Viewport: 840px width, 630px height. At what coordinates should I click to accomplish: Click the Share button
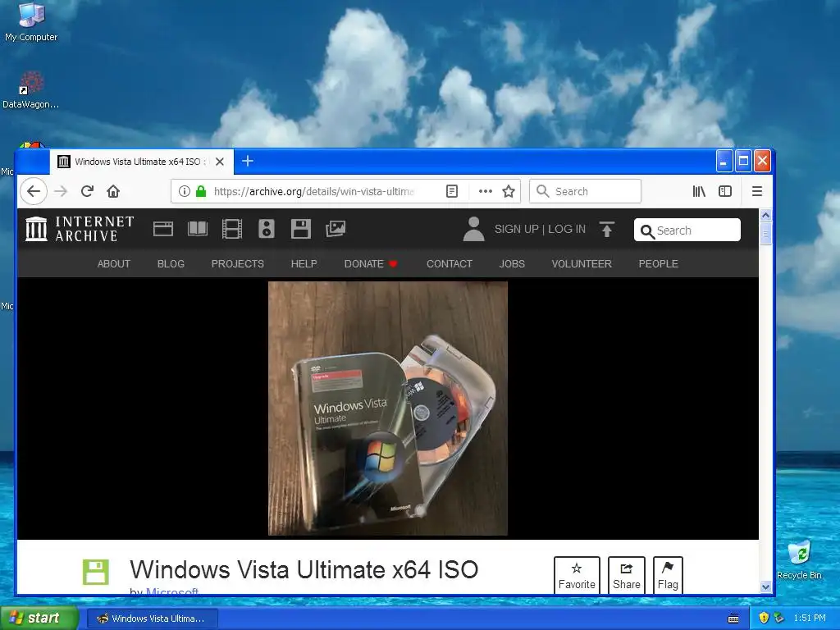(626, 575)
